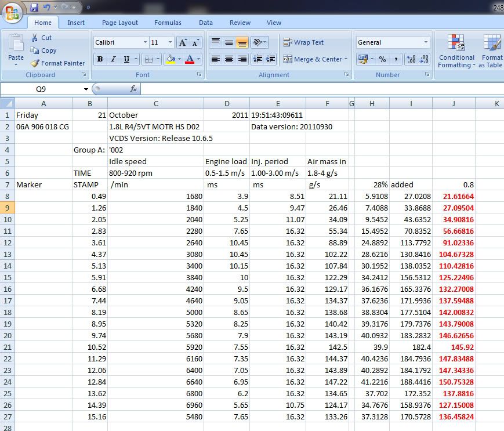Open the fill color palette arrow
The image size is (504, 431).
click(x=179, y=59)
